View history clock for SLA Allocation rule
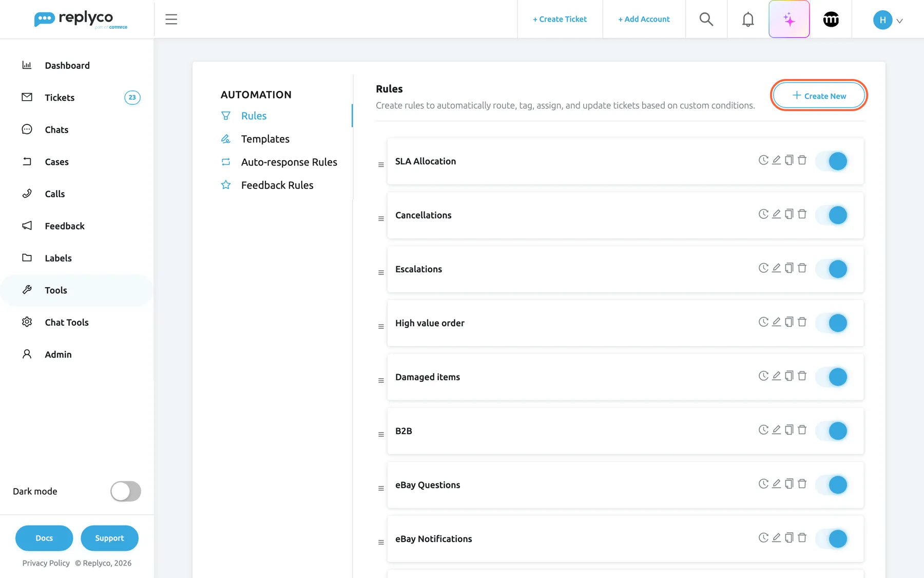 click(x=763, y=160)
